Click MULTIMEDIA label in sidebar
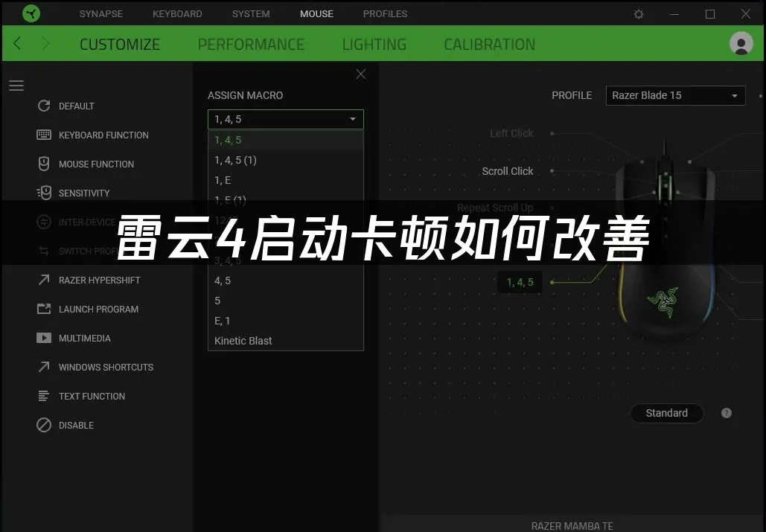This screenshot has width=766, height=532. coord(85,339)
